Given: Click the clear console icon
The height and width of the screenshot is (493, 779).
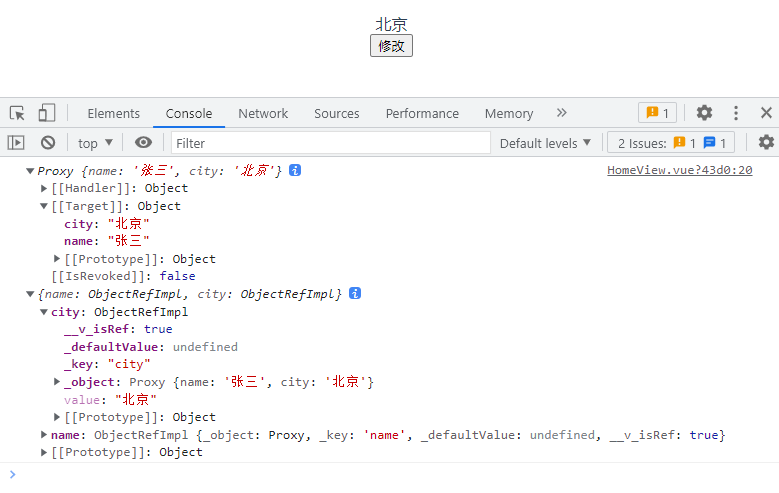Looking at the screenshot, I should tap(47, 143).
